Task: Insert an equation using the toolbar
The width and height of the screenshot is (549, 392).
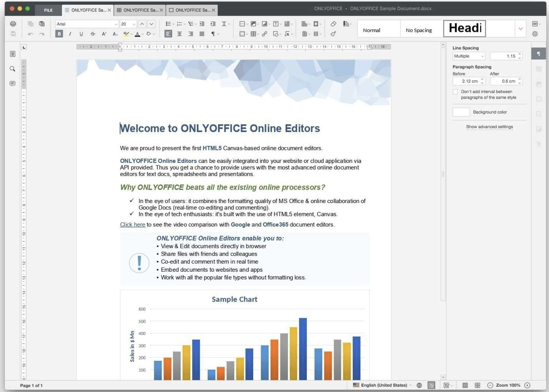Action: tap(287, 34)
